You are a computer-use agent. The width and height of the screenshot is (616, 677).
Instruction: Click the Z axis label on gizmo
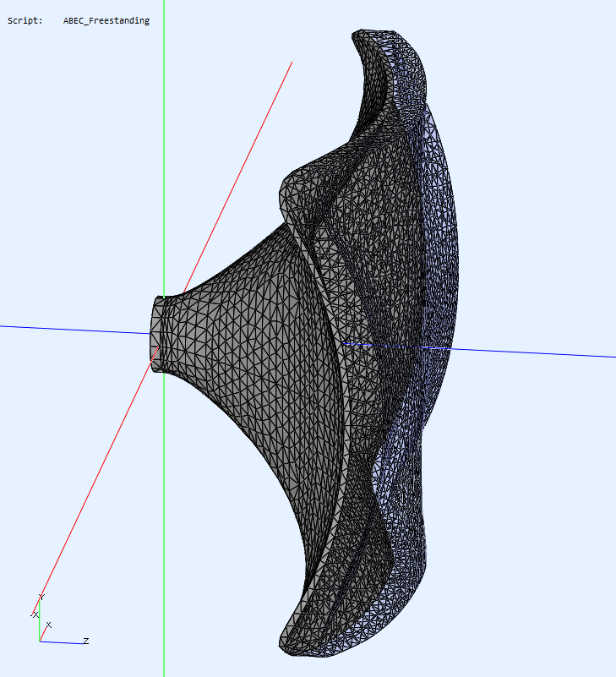click(86, 641)
